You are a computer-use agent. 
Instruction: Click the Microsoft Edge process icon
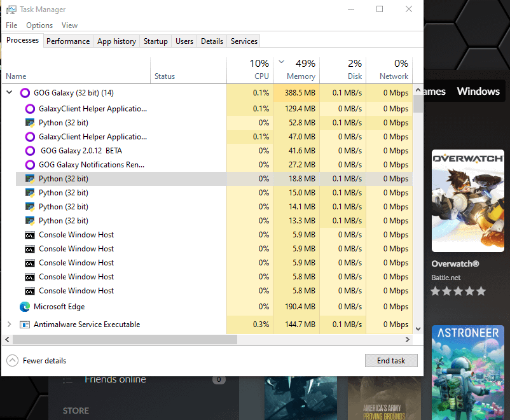(x=25, y=307)
